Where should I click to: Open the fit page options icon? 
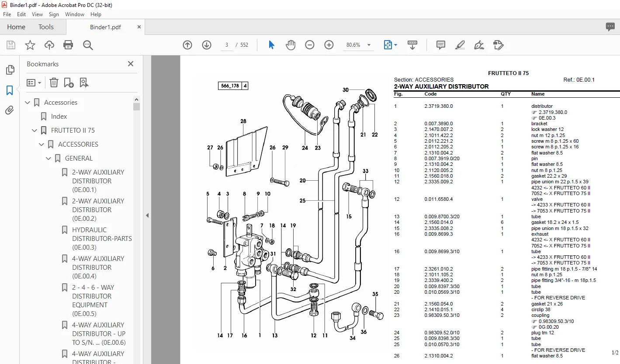(x=390, y=45)
